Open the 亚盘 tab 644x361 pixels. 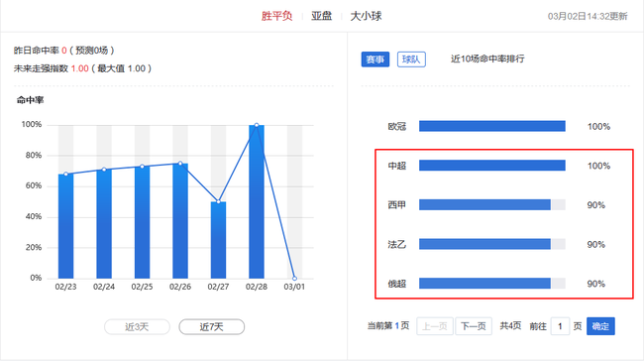(321, 16)
